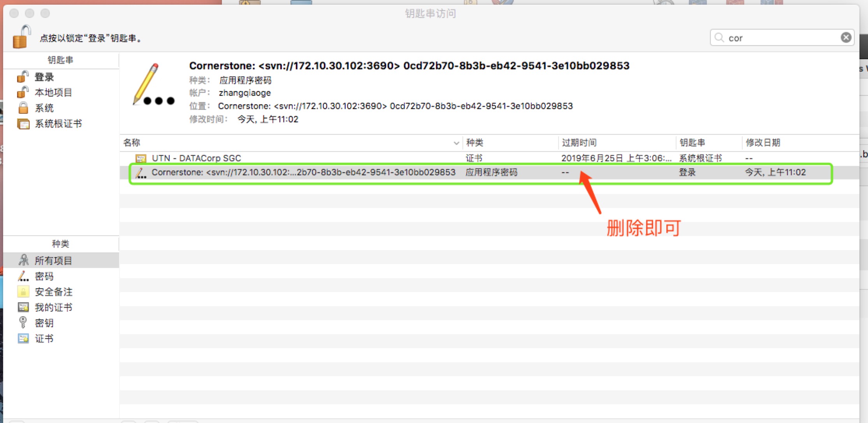Click the 位置 Cornerstone svn location text
Viewport: 868px width, 423px height.
(x=395, y=106)
